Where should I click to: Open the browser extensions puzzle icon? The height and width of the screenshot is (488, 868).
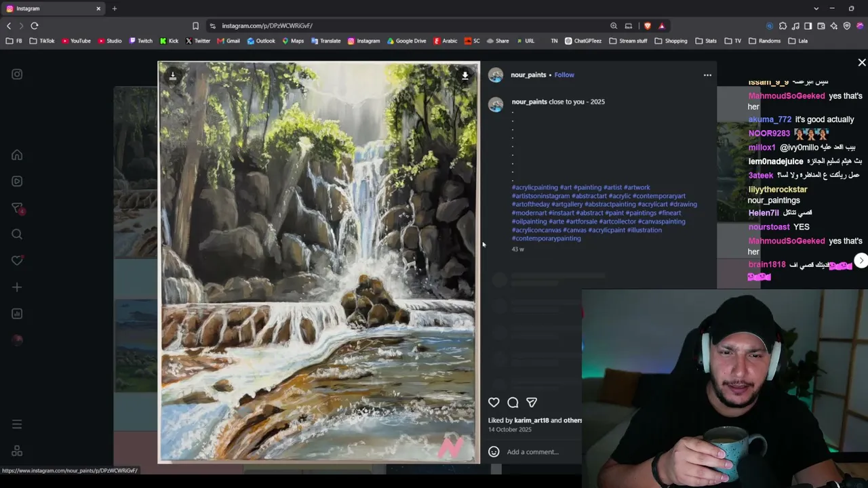pyautogui.click(x=783, y=26)
